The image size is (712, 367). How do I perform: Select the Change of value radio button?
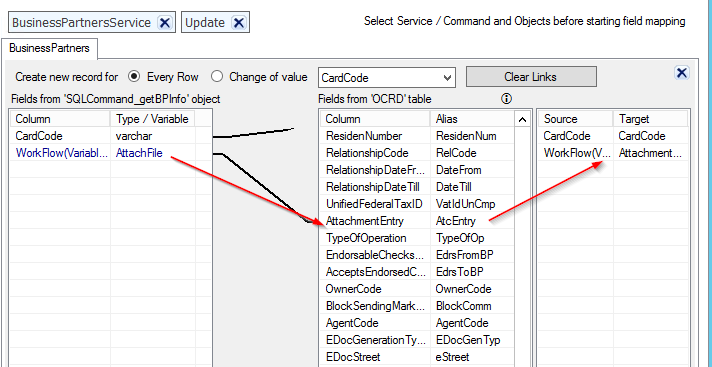(217, 77)
